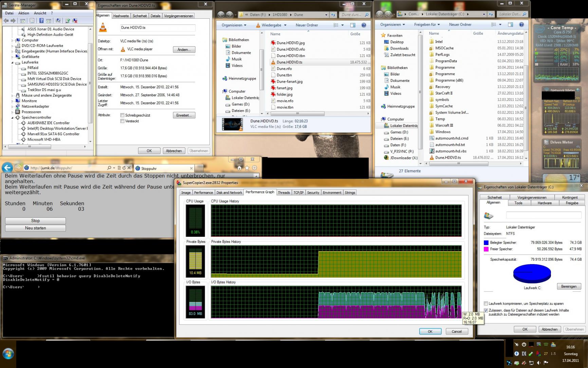588x368 pixels.
Task: Select JDownloader (X:) drive in navigation pane
Action: (401, 158)
